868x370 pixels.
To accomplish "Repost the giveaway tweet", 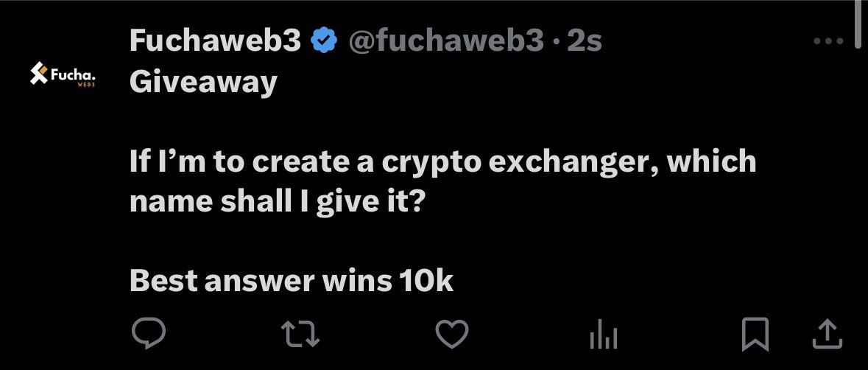I will [x=302, y=335].
